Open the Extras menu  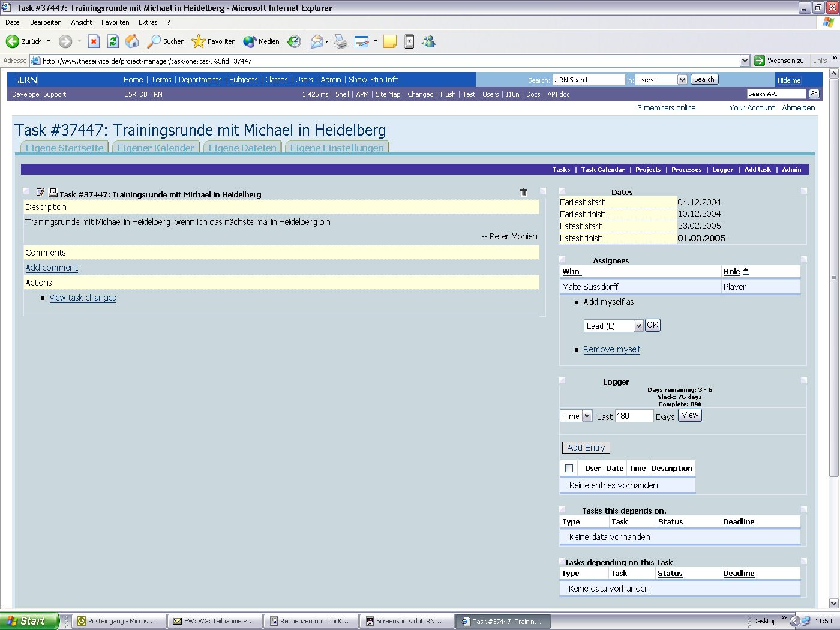(x=148, y=22)
